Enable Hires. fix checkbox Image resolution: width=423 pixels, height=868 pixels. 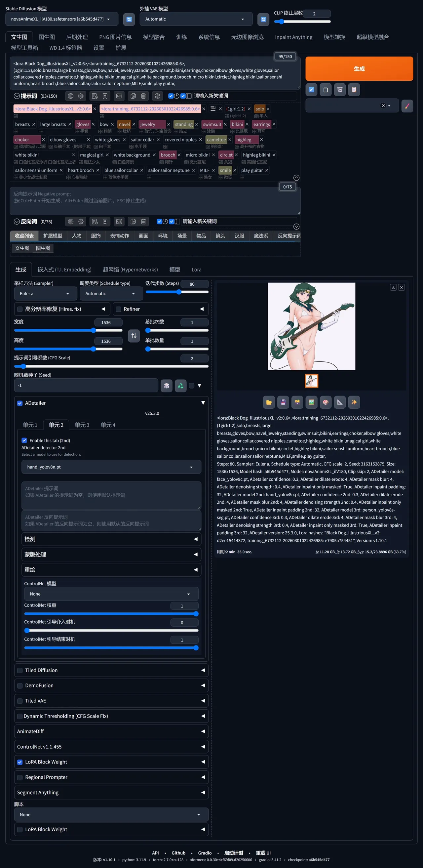click(x=20, y=309)
